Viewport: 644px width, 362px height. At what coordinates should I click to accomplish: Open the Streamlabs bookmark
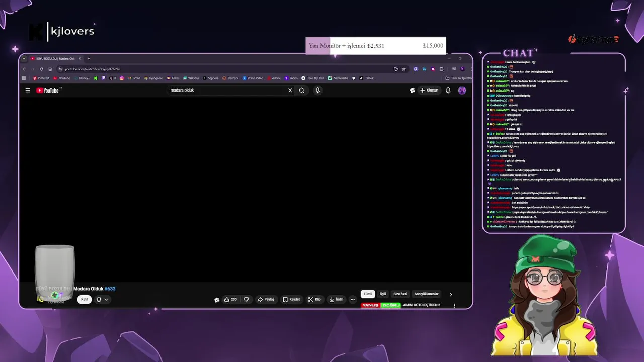coord(338,78)
